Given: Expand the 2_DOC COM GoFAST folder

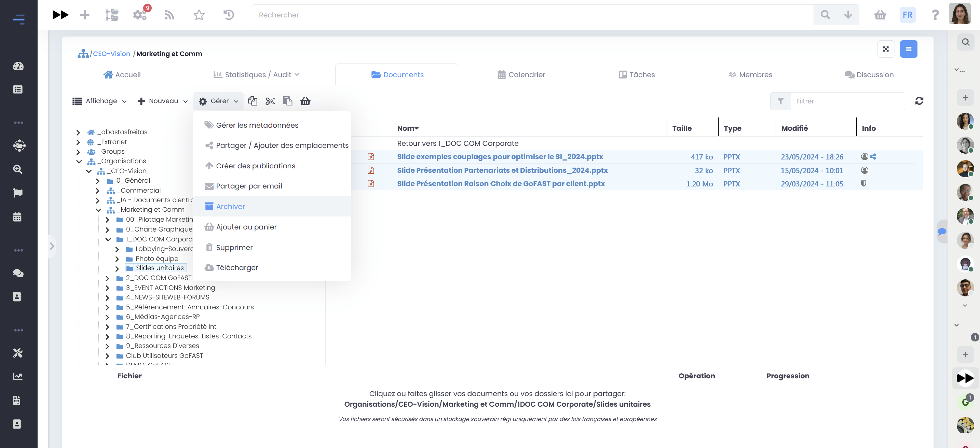Looking at the screenshot, I should pos(107,278).
